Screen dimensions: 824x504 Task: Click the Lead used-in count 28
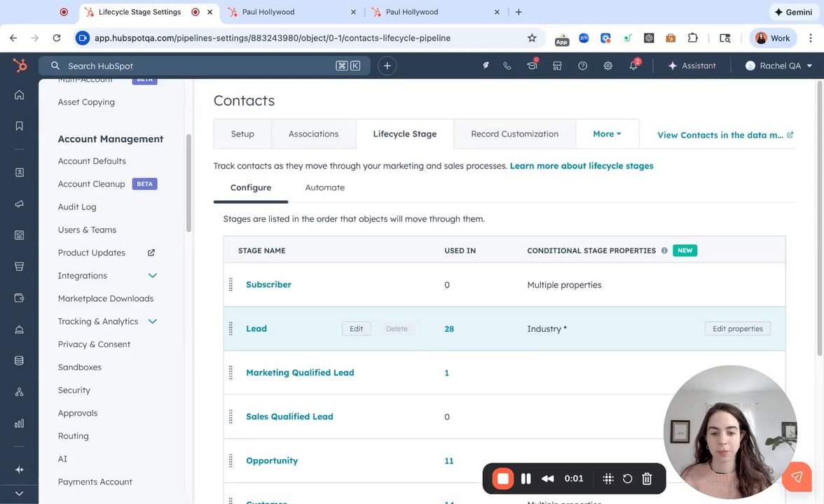coord(449,329)
